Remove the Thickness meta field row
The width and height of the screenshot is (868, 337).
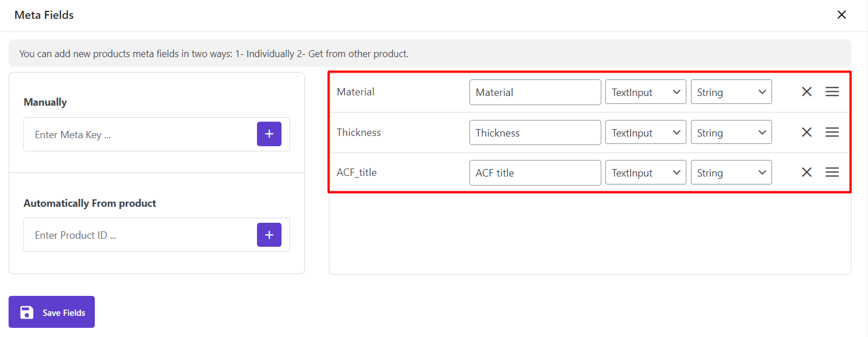click(x=806, y=133)
